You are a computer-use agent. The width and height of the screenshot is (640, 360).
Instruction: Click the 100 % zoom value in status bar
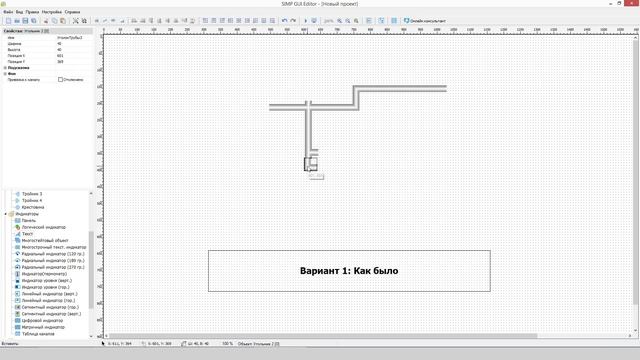coord(227,344)
